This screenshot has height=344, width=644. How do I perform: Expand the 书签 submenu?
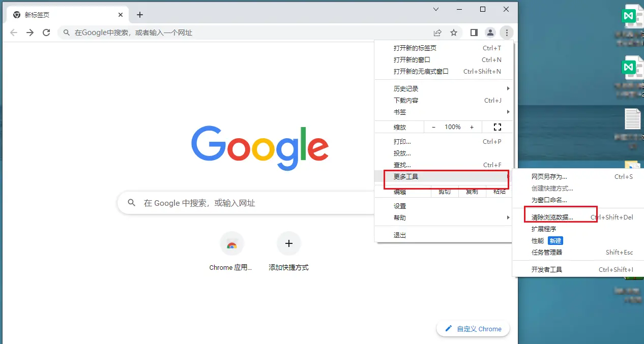443,112
